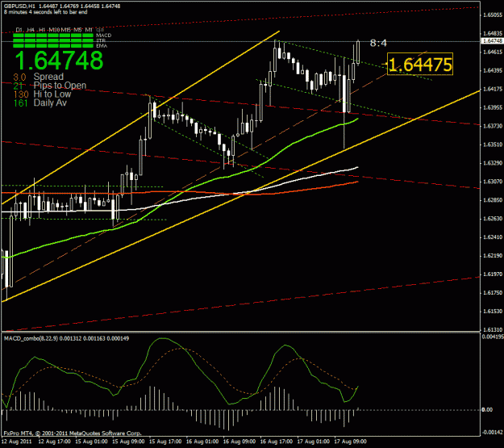Click the 1.63955 level on the price axis
The width and height of the screenshot is (504, 448).
493,107
